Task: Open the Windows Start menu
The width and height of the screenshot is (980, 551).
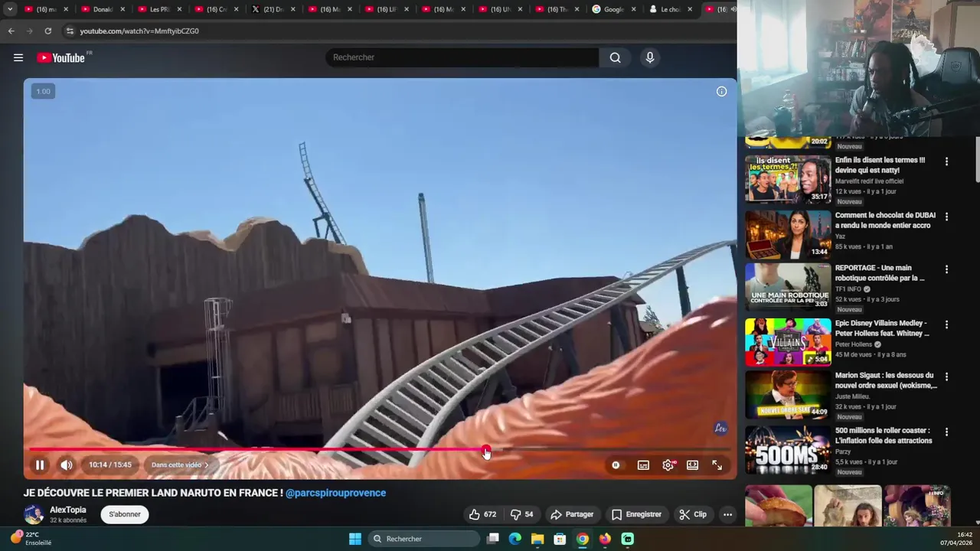Action: click(355, 539)
